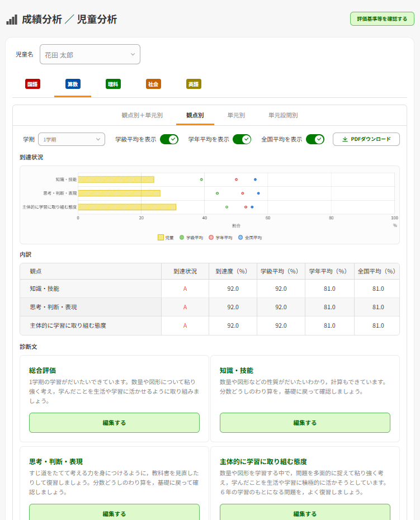Image resolution: width=420 pixels, height=520 pixels.
Task: Click the 全国平均 blue legend marker
Action: point(240,238)
